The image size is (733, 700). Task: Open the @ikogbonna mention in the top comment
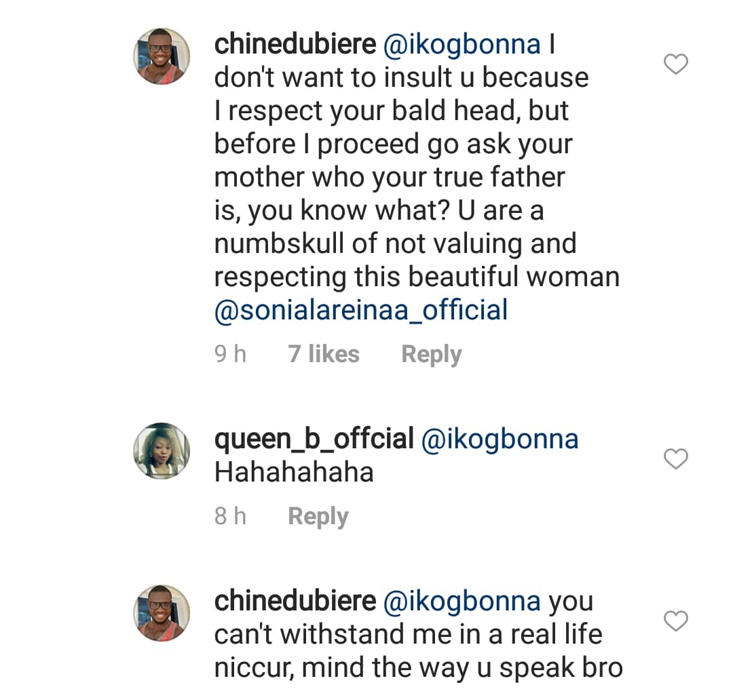click(462, 44)
